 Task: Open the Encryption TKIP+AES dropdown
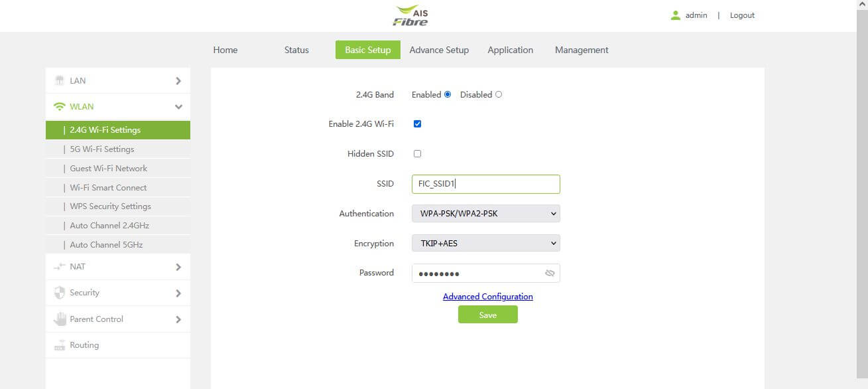click(x=485, y=244)
